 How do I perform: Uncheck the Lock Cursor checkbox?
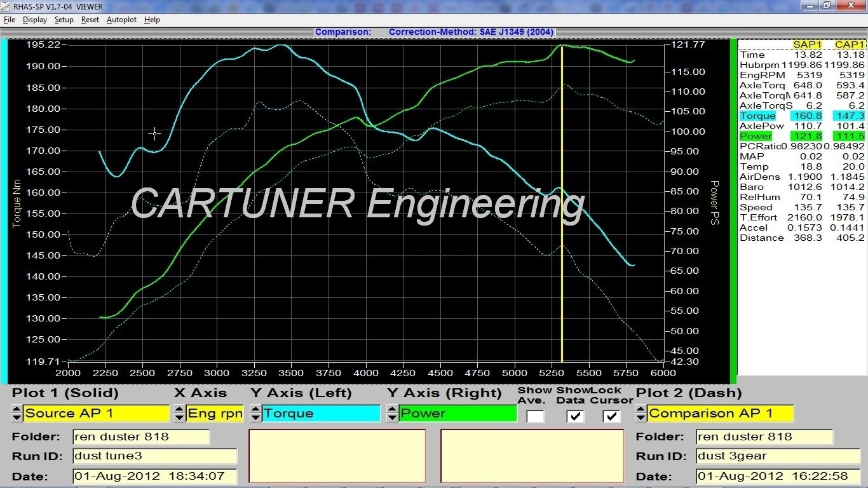611,416
